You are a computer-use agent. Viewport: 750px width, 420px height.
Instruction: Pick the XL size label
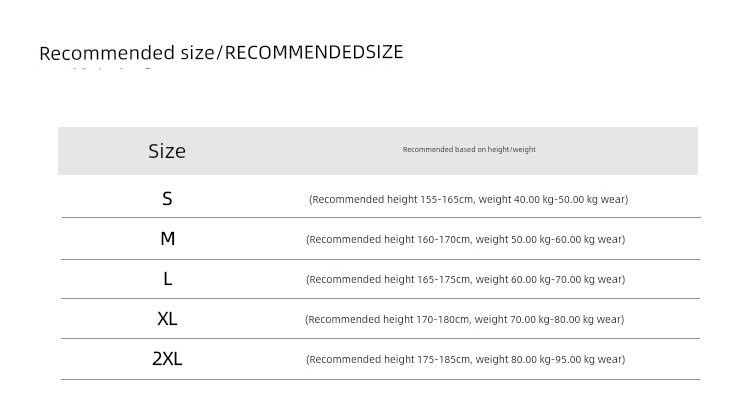[x=167, y=319]
